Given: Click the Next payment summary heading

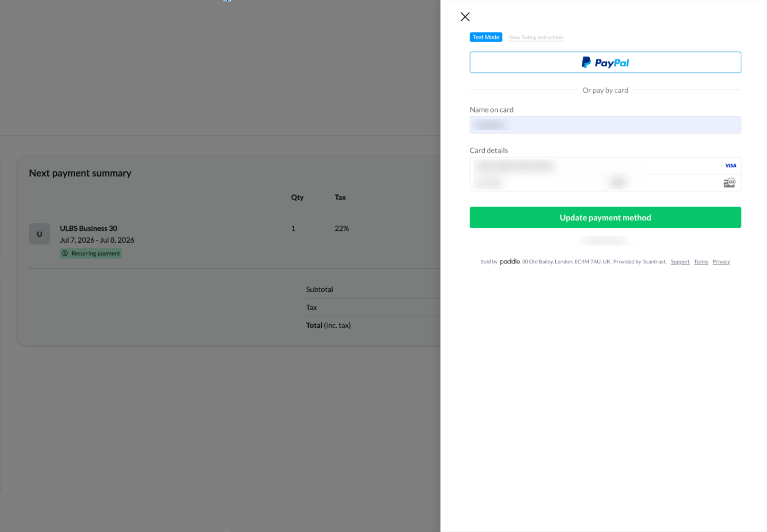Looking at the screenshot, I should 80,173.
